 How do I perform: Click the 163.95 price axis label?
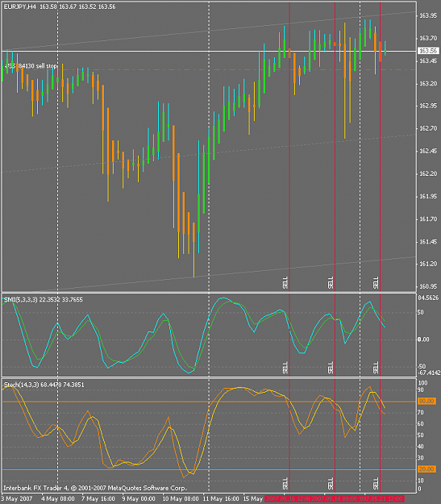428,15
